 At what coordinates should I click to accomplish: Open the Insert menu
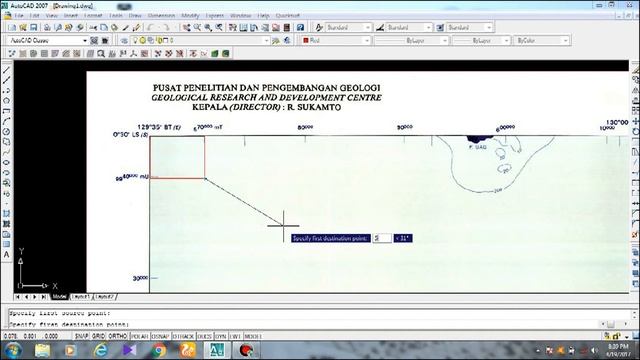(x=71, y=16)
